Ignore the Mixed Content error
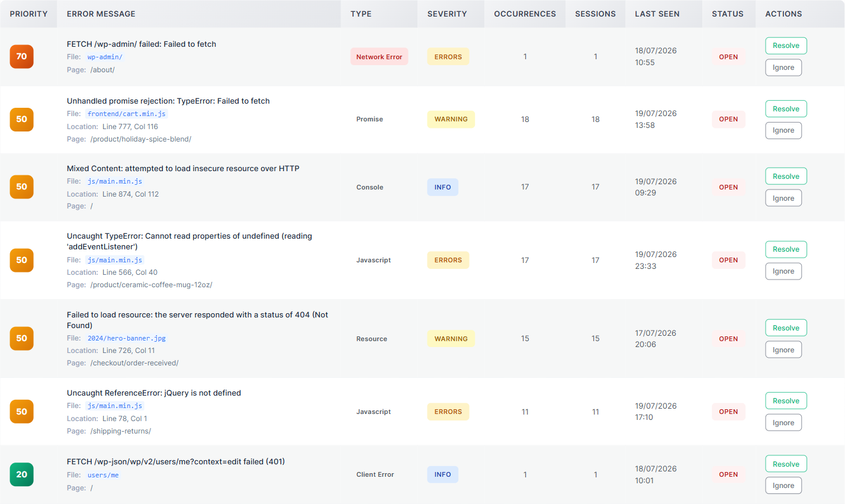This screenshot has height=504, width=845. [783, 198]
